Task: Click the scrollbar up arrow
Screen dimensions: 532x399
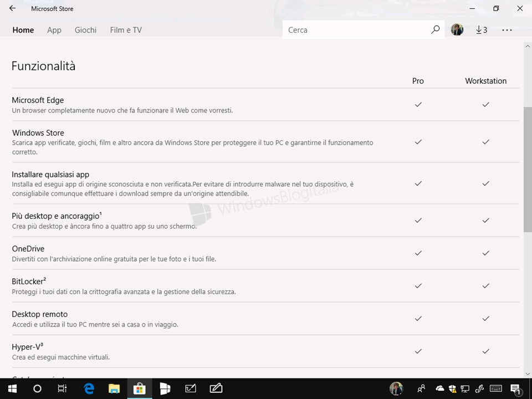Action: [x=528, y=47]
